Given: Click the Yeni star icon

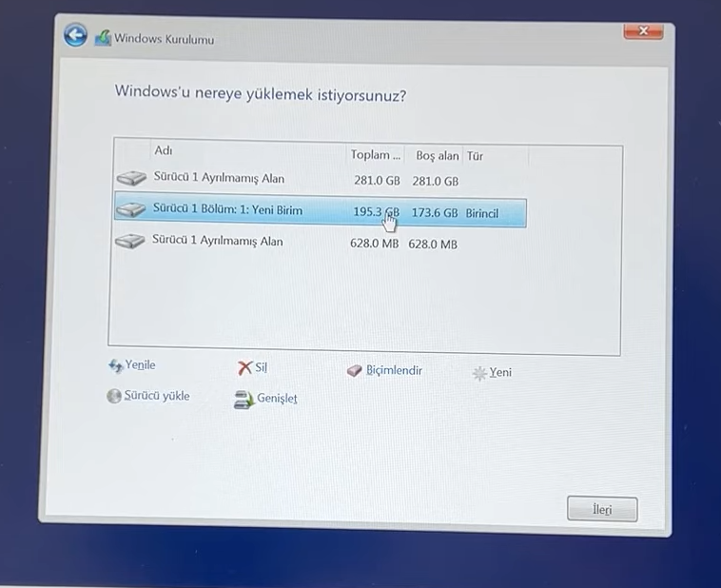Looking at the screenshot, I should (x=479, y=373).
